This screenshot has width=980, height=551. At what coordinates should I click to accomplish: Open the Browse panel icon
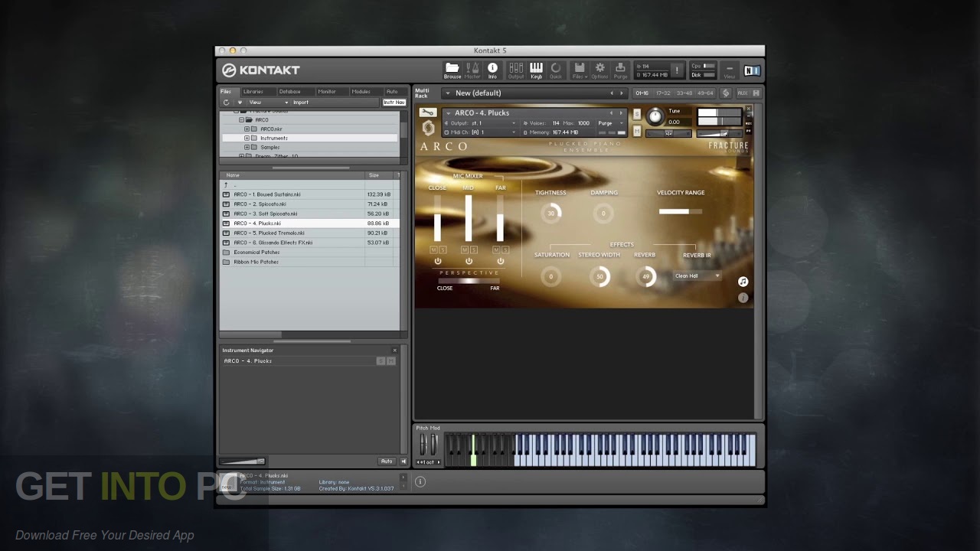coord(452,70)
